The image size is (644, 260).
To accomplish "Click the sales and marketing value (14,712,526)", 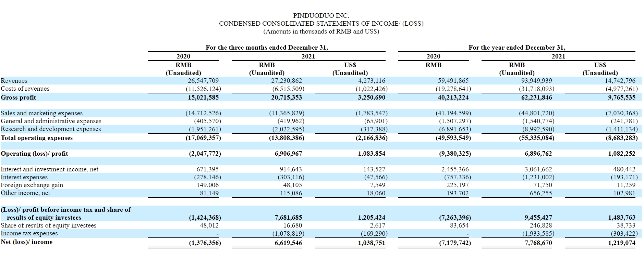I will 203,113.
